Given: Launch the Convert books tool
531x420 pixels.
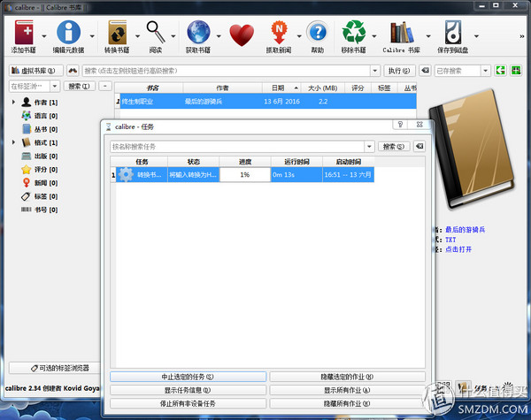Looking at the screenshot, I should pos(117,33).
